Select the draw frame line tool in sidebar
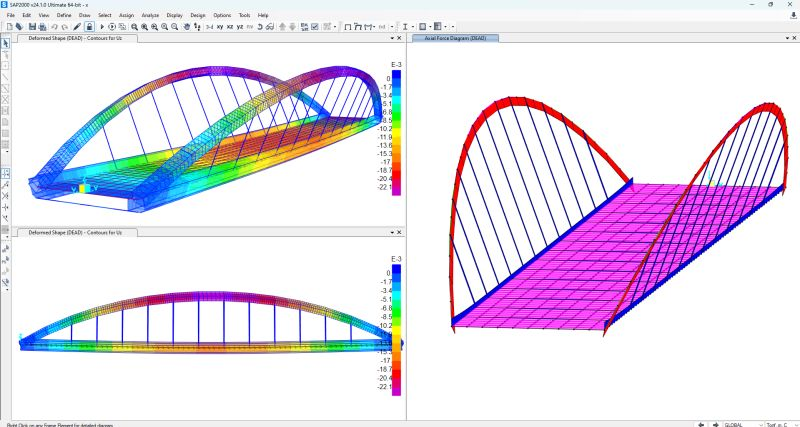Image resolution: width=800 pixels, height=427 pixels. coord(6,77)
